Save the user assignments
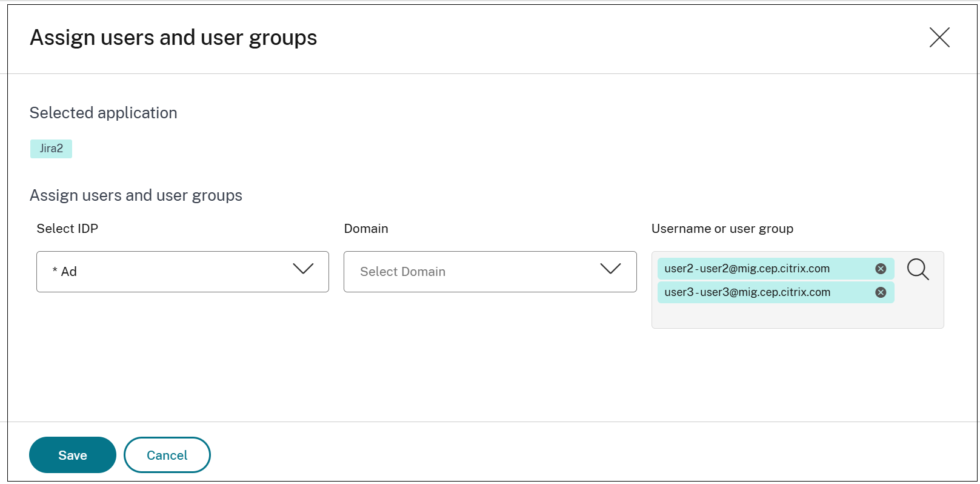The width and height of the screenshot is (980, 484). click(x=73, y=455)
